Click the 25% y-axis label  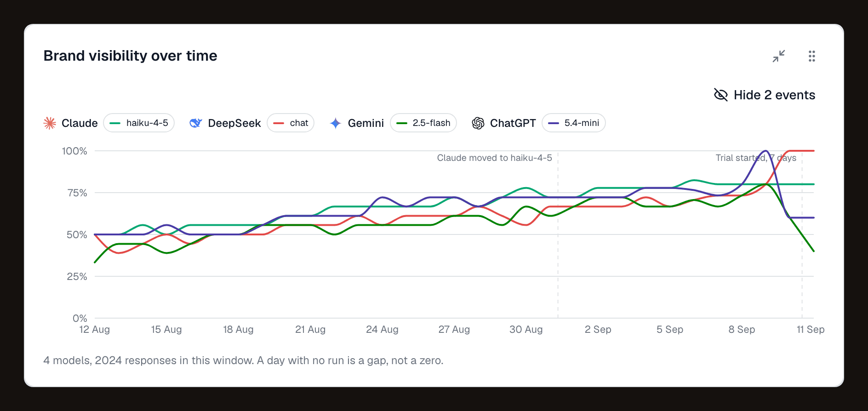[x=77, y=276]
